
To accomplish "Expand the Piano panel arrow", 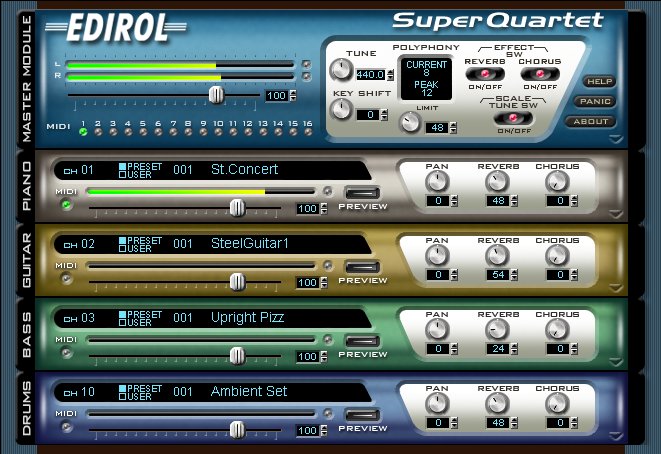I will pyautogui.click(x=616, y=214).
